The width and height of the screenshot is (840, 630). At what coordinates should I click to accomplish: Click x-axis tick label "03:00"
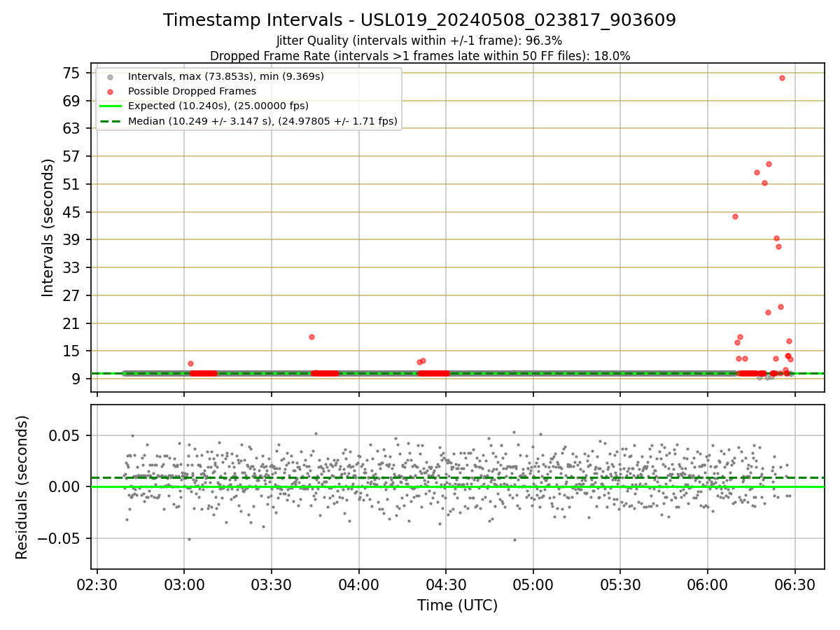[x=184, y=584]
